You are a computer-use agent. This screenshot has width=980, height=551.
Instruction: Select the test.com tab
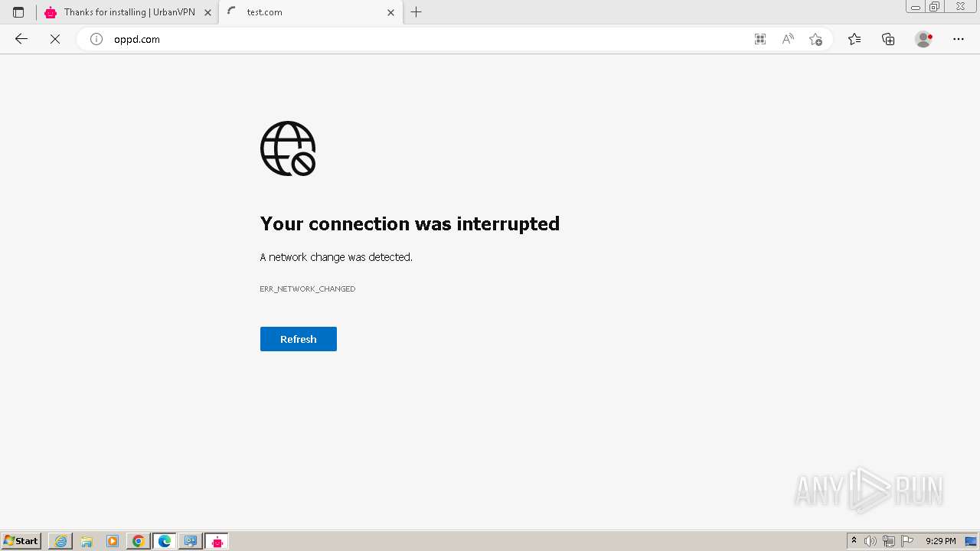(x=310, y=12)
